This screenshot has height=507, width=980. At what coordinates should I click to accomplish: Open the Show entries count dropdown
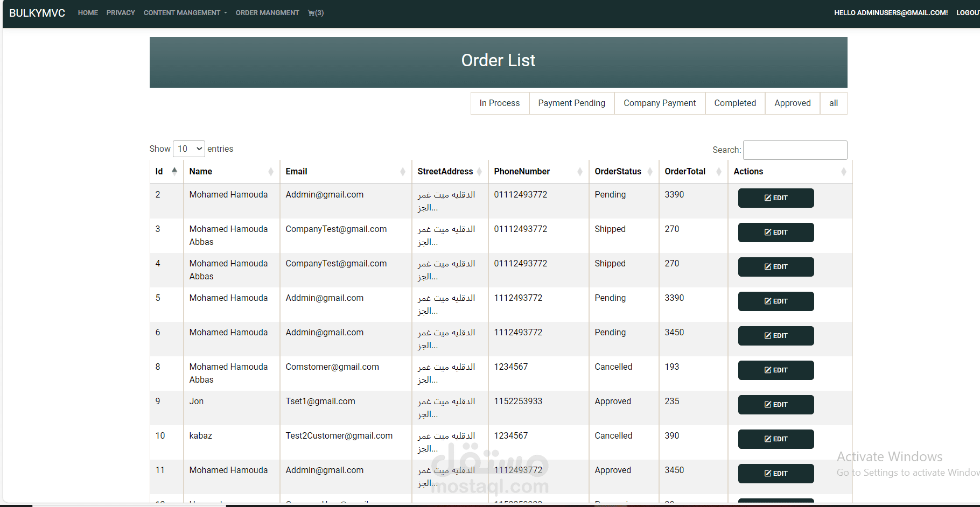click(x=188, y=149)
